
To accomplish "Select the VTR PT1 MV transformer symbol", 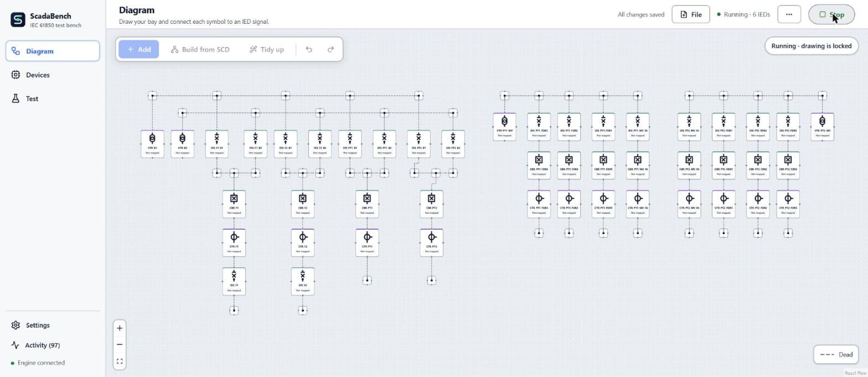I will click(x=504, y=126).
